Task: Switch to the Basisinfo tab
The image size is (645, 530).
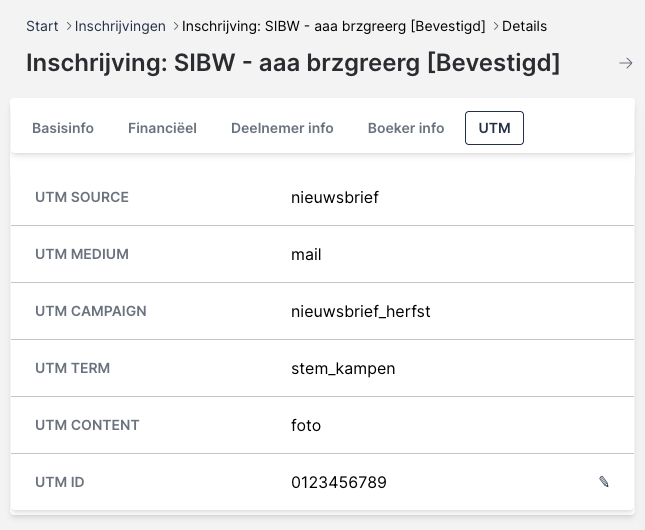Action: tap(63, 128)
